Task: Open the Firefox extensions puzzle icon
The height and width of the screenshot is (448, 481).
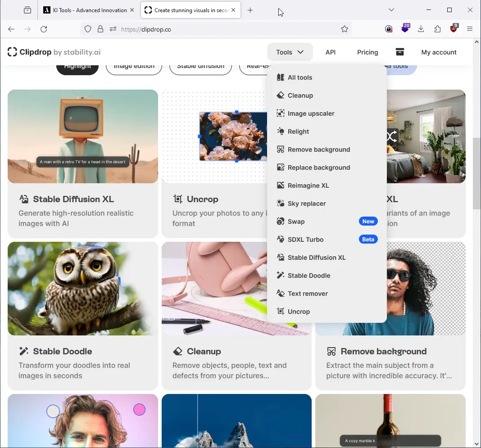Action: coord(437,29)
